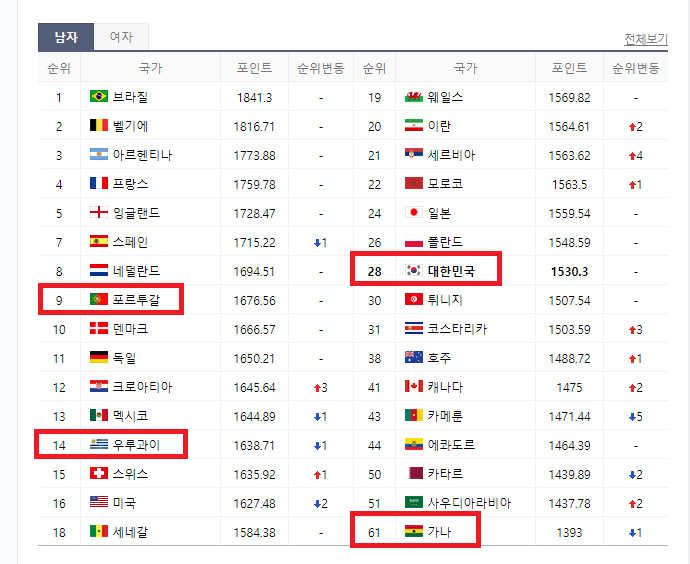Screen dimensions: 690x564
Task: Click points value 1530.3
Action: (569, 271)
